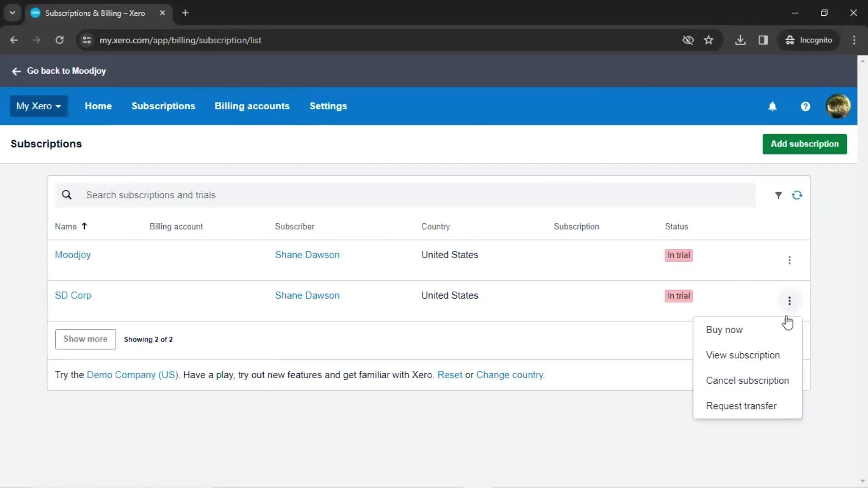Image resolution: width=868 pixels, height=488 pixels.
Task: Open the Settings menu item
Action: click(328, 106)
